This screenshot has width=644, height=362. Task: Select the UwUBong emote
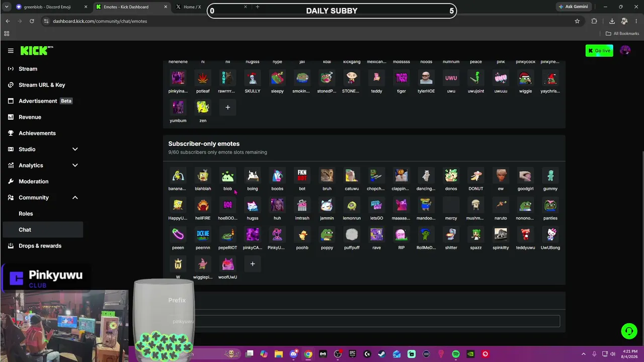(550, 234)
